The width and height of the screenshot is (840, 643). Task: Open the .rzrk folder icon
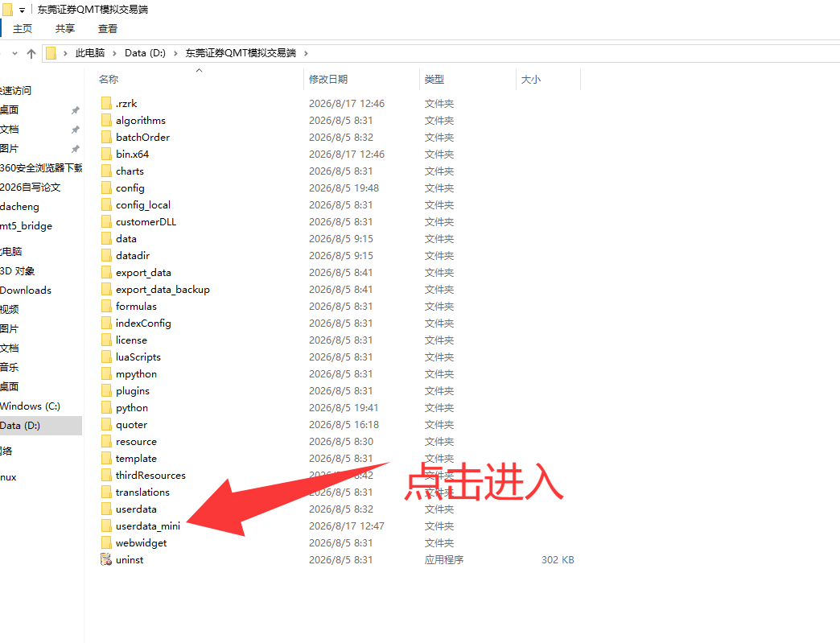[x=106, y=104]
